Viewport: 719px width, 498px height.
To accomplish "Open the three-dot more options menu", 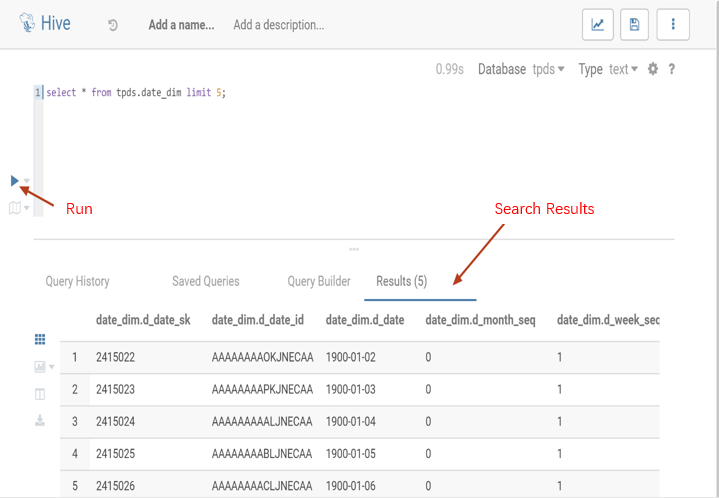I will point(674,25).
